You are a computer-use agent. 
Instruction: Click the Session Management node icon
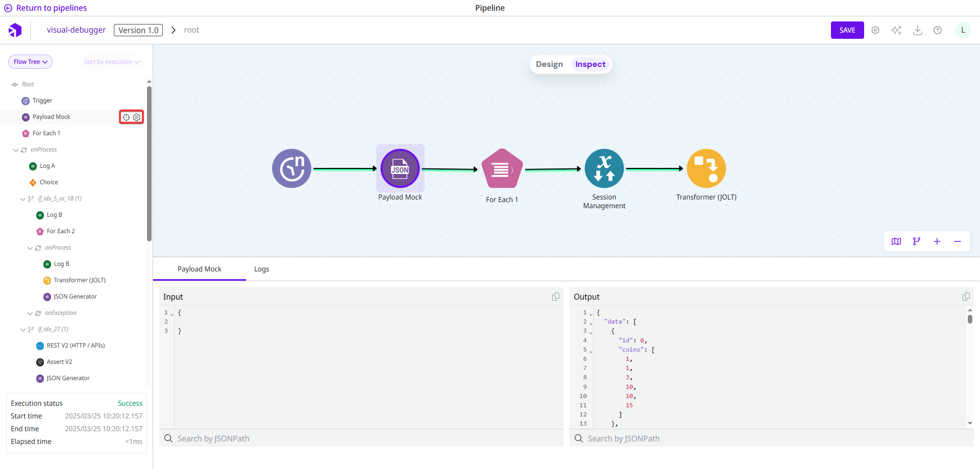[x=604, y=168]
